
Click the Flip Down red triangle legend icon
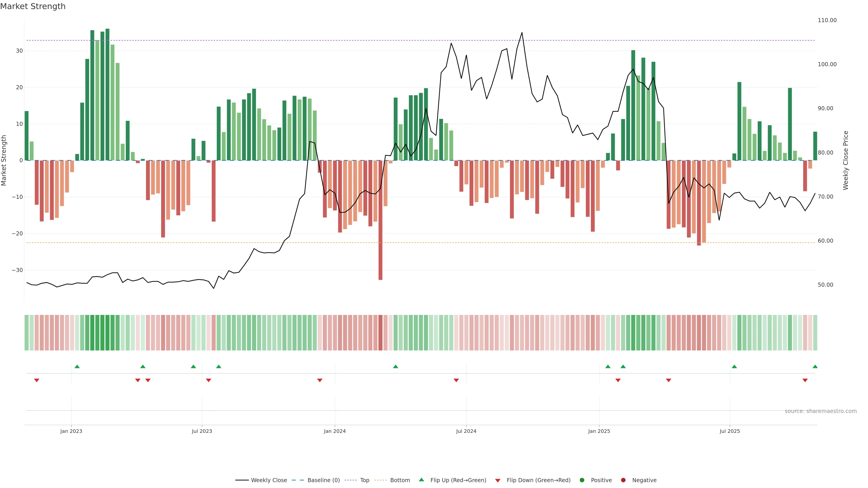click(498, 481)
